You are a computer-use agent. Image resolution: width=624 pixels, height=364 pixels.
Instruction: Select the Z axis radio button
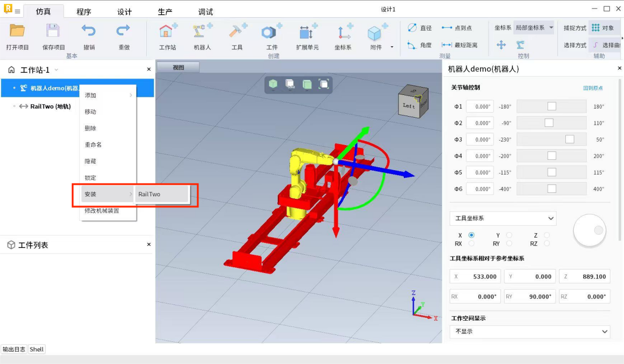(547, 236)
